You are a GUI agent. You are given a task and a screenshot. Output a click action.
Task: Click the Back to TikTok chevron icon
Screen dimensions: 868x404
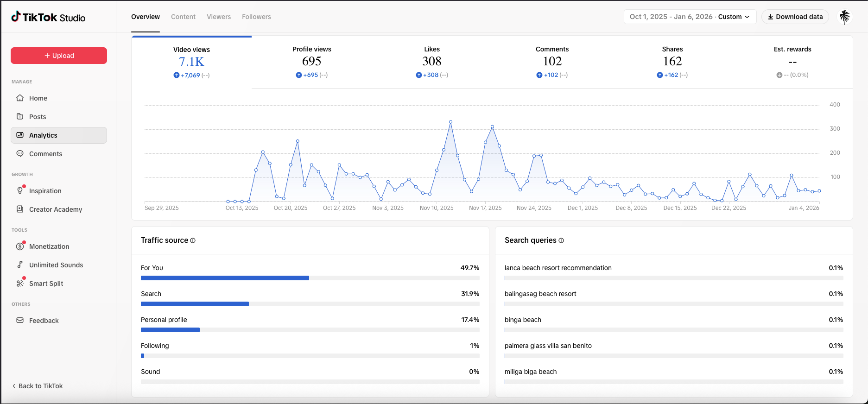tap(14, 386)
